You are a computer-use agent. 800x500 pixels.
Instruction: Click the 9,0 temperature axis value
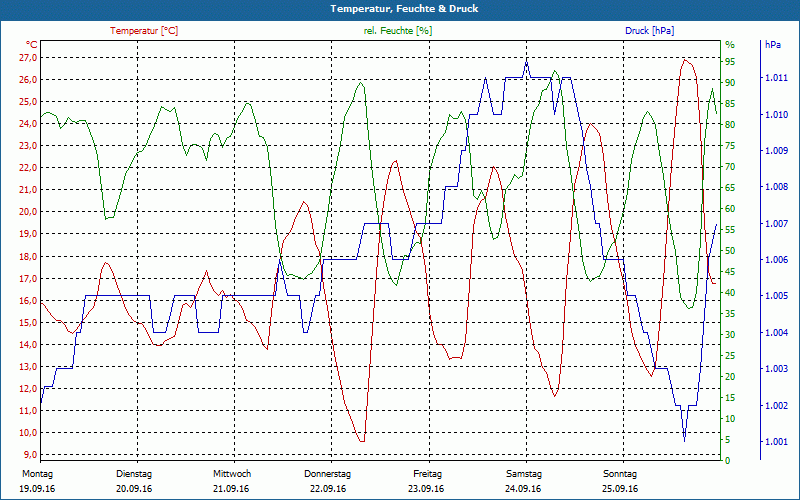30,455
